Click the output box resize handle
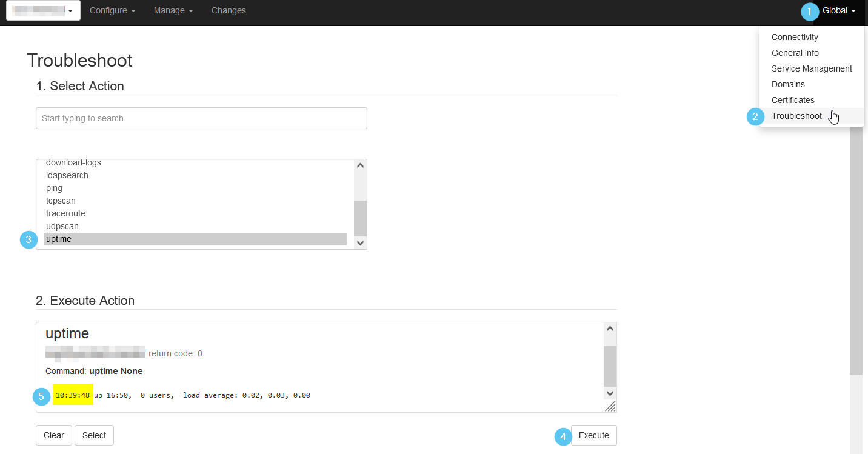868x454 pixels. [610, 406]
